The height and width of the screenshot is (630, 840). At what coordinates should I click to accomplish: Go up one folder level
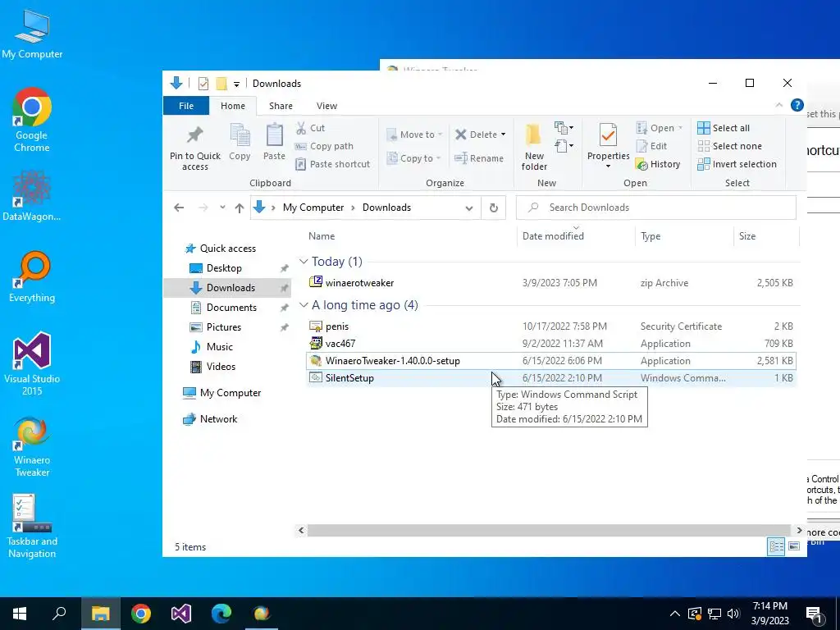239,208
